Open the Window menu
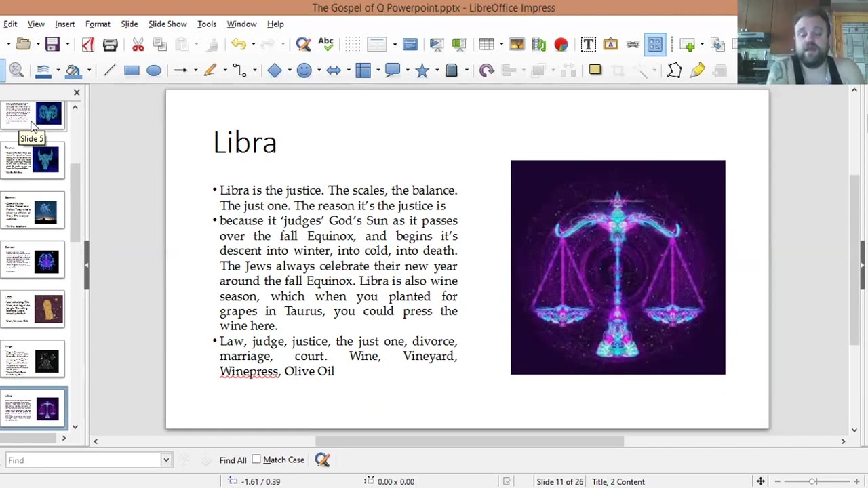Image resolution: width=868 pixels, height=488 pixels. click(x=241, y=24)
